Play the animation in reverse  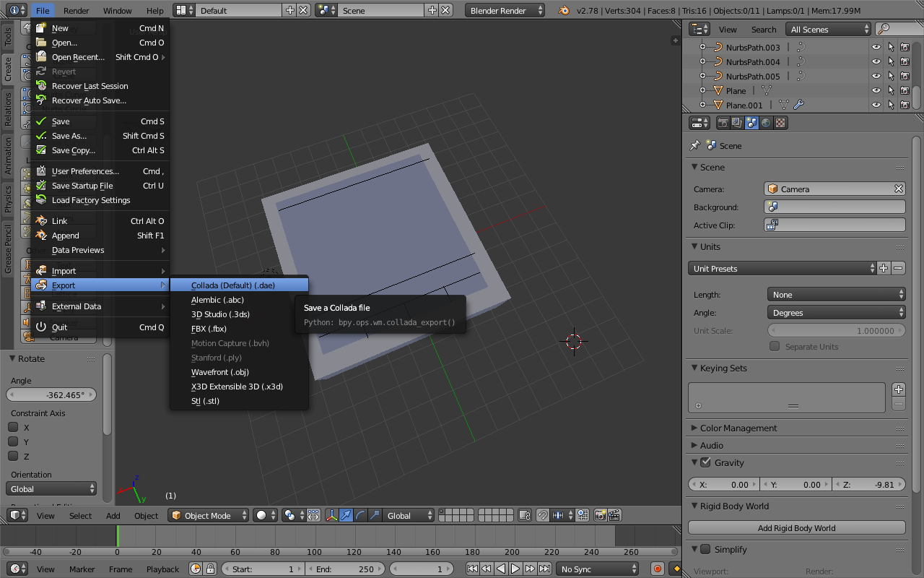tap(501, 569)
